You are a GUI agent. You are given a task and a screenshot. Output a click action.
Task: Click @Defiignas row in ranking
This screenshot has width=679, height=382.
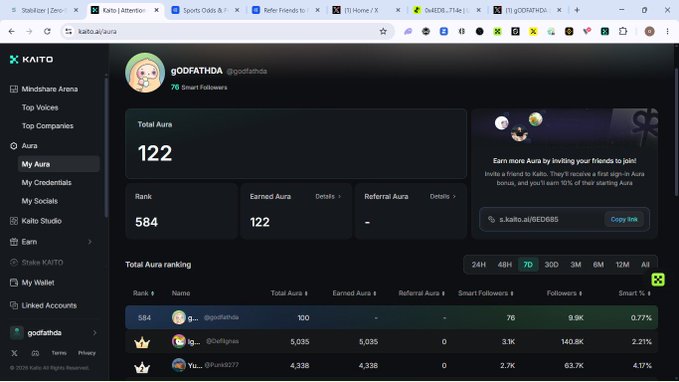pyautogui.click(x=391, y=342)
